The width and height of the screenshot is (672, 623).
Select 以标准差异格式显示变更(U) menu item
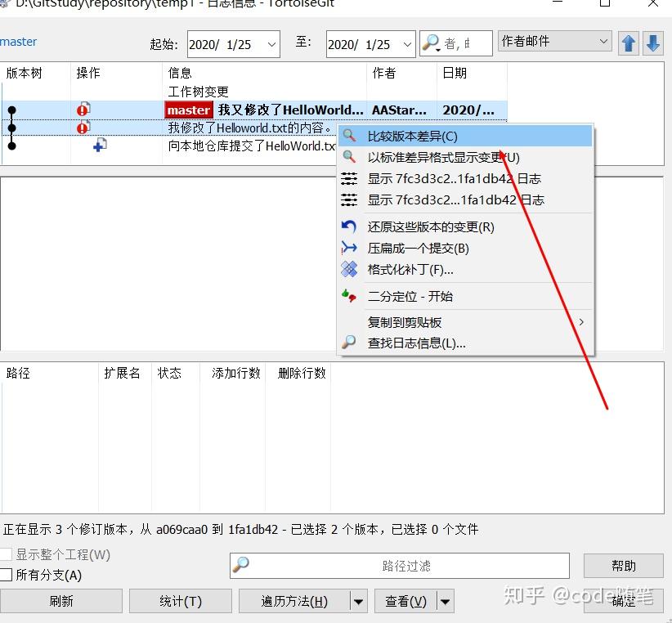coord(465,157)
